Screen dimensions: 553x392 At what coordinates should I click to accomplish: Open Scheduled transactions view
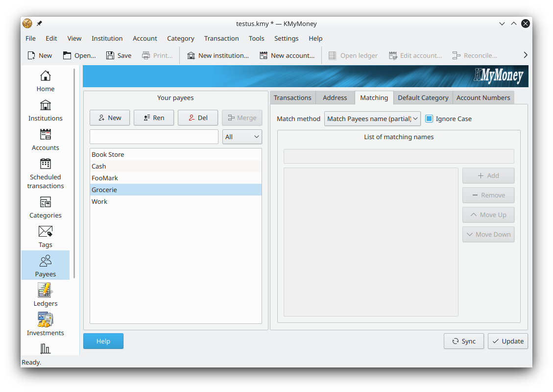(45, 173)
